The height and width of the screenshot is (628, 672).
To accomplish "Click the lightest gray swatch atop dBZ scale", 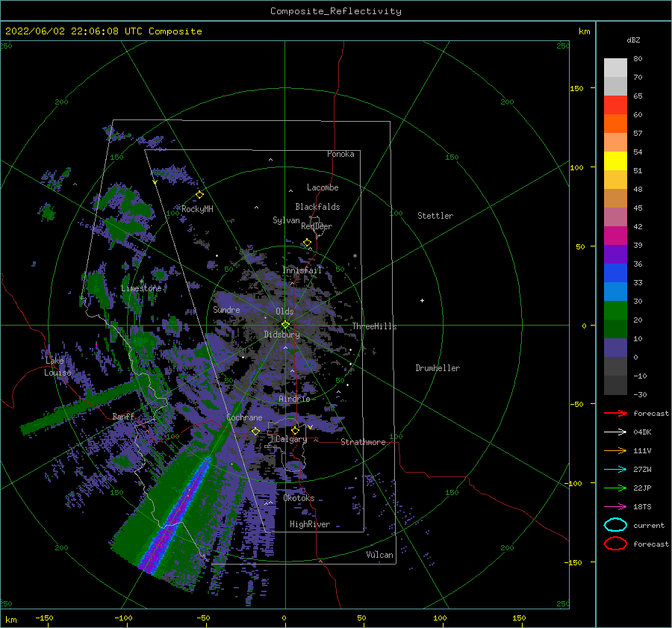I will coord(615,68).
